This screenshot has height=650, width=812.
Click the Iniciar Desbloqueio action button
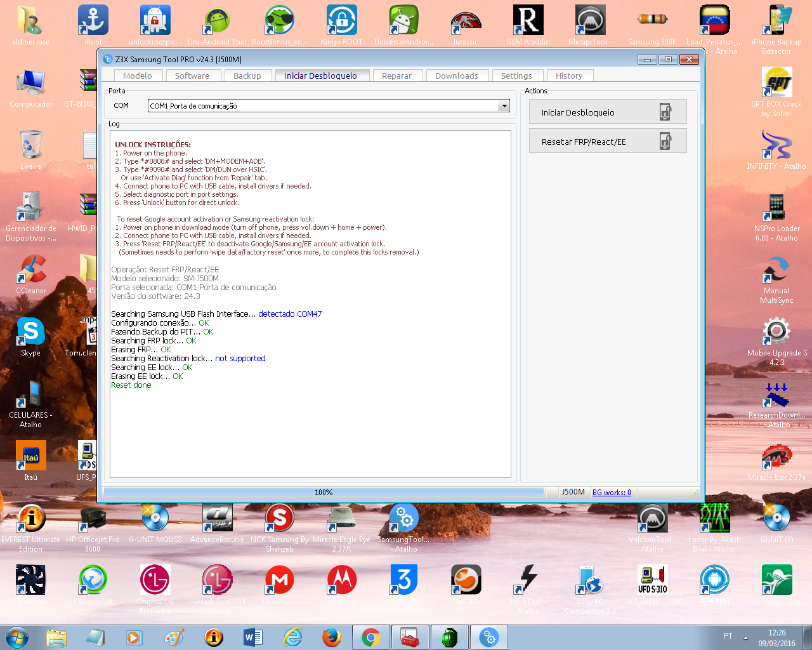(608, 112)
